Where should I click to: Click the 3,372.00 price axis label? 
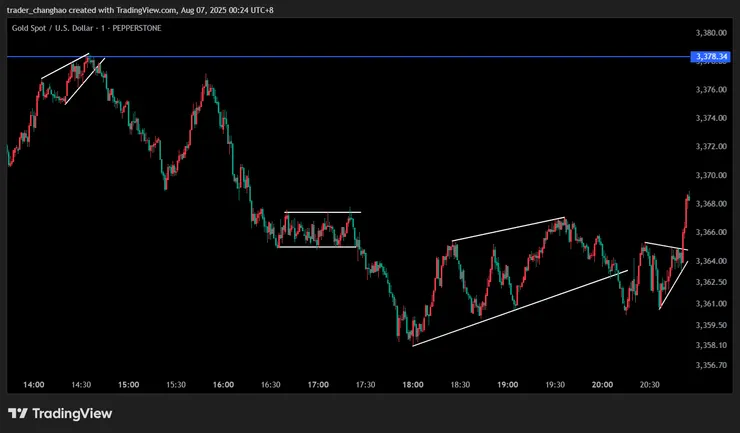click(x=711, y=146)
